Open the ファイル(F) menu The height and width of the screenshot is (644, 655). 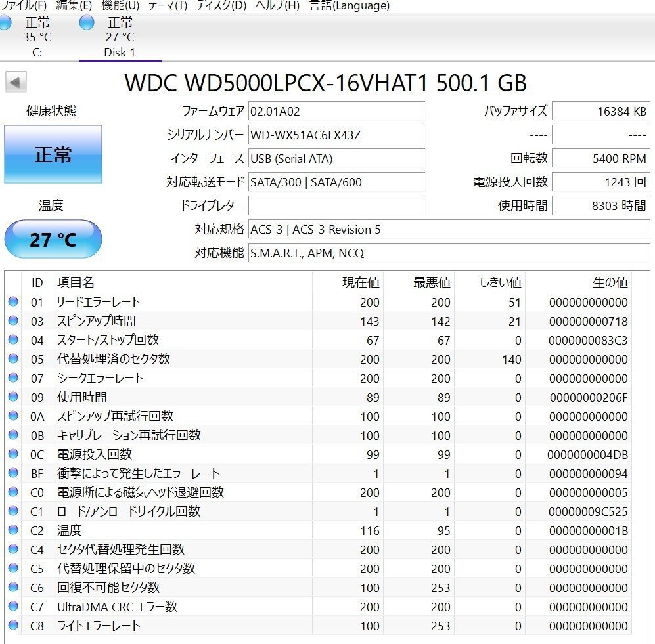click(x=23, y=5)
